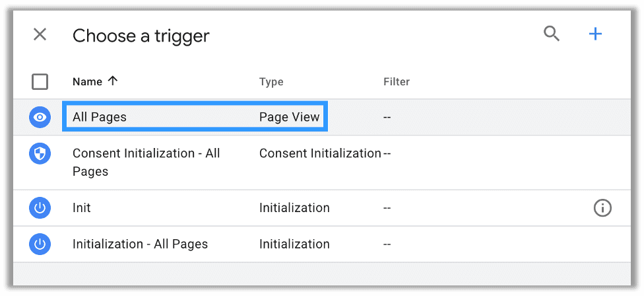This screenshot has height=296, width=644.
Task: Select the Init trigger power icon
Action: click(x=40, y=208)
